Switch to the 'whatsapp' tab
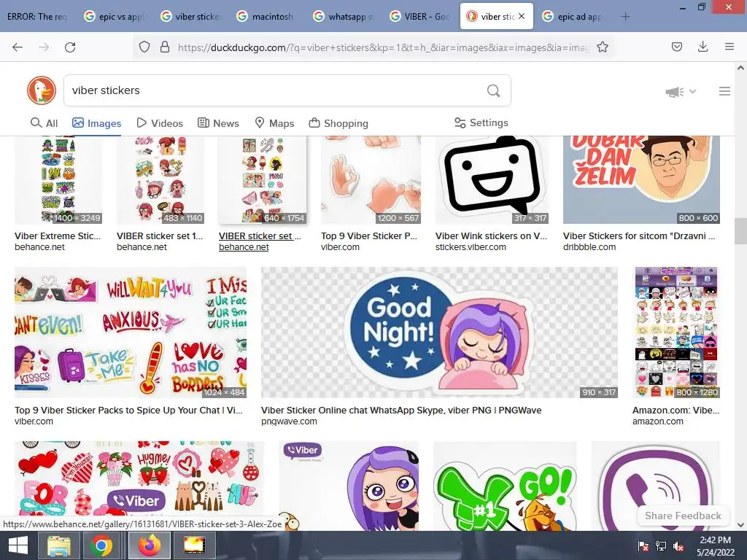This screenshot has height=560, width=747. point(343,17)
